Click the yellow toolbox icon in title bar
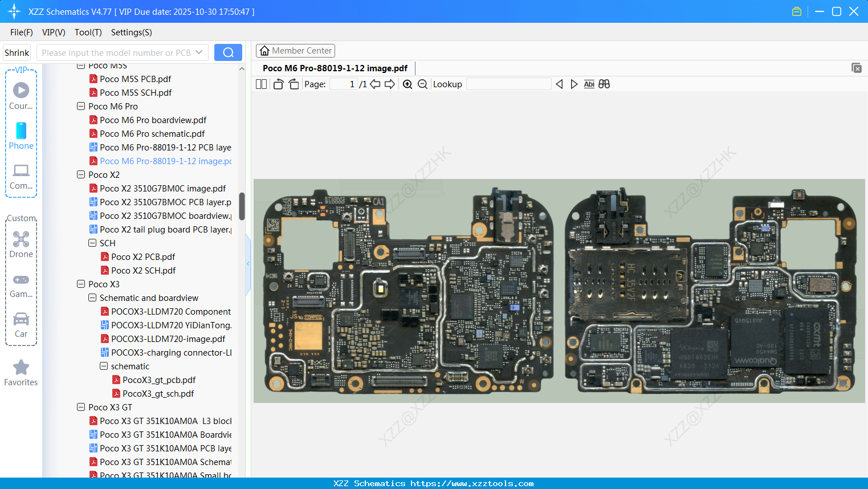The width and height of the screenshot is (868, 489). (797, 11)
